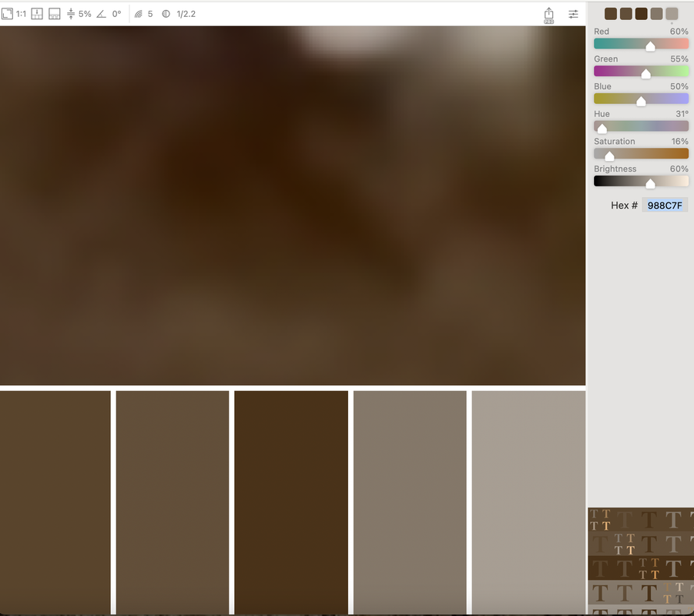Click the Red slider handle
694x616 pixels.
(650, 46)
